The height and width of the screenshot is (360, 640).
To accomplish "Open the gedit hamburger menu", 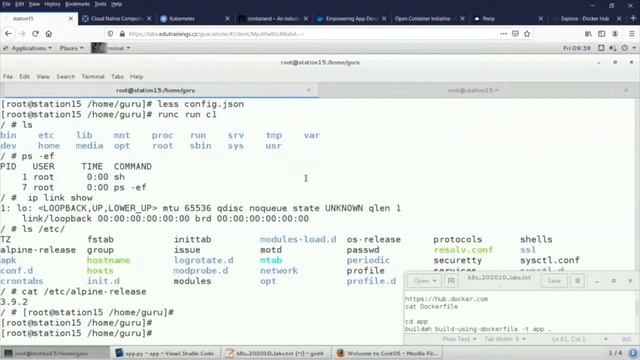I will (x=578, y=281).
